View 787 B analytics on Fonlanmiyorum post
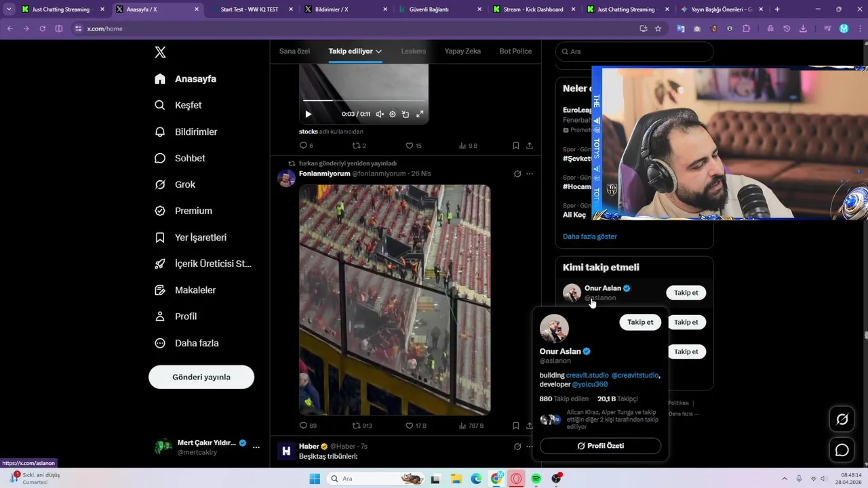 [471, 426]
